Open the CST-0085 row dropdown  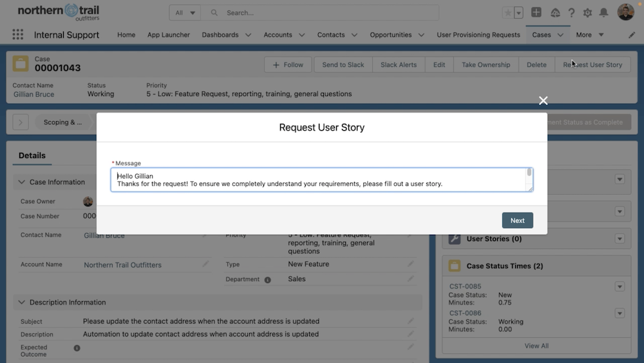(x=620, y=286)
